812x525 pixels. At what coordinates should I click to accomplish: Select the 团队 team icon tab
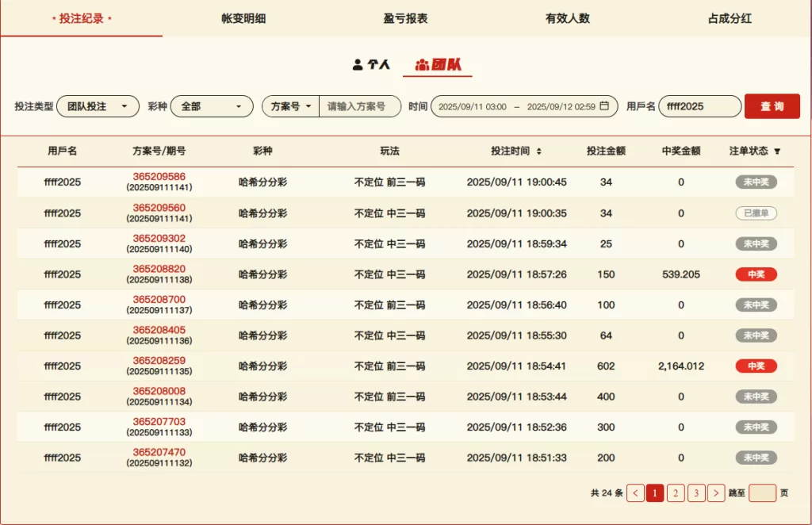tap(438, 64)
